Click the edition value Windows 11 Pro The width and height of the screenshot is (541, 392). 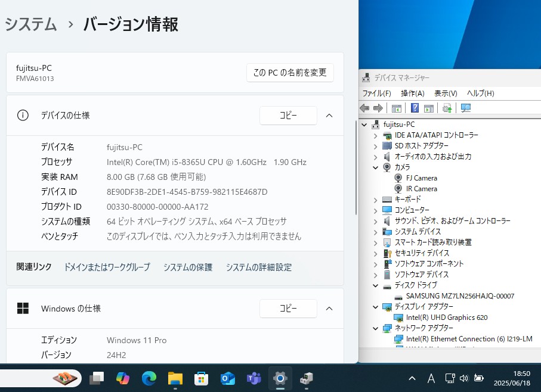[x=137, y=340]
